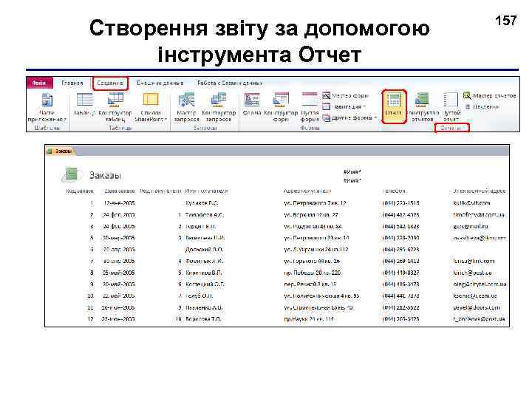532x399 pixels.
Task: Click address пр. Победы 20 кв. 220
Action: tap(313, 273)
